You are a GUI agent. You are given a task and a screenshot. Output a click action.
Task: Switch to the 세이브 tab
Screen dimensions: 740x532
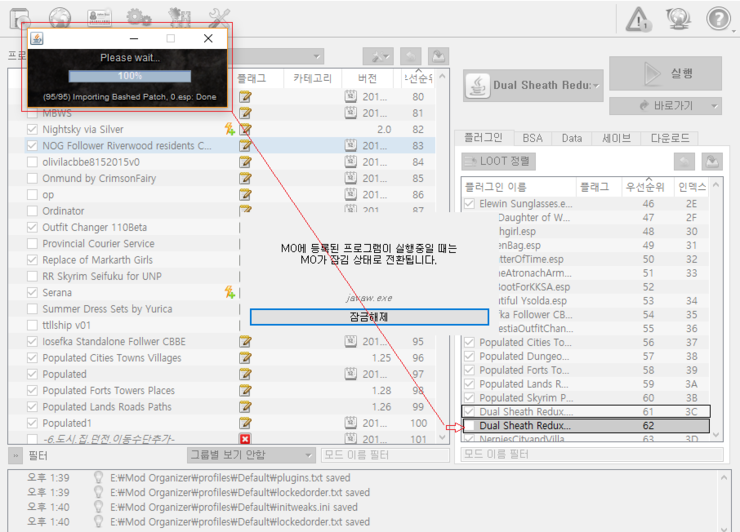click(x=616, y=138)
